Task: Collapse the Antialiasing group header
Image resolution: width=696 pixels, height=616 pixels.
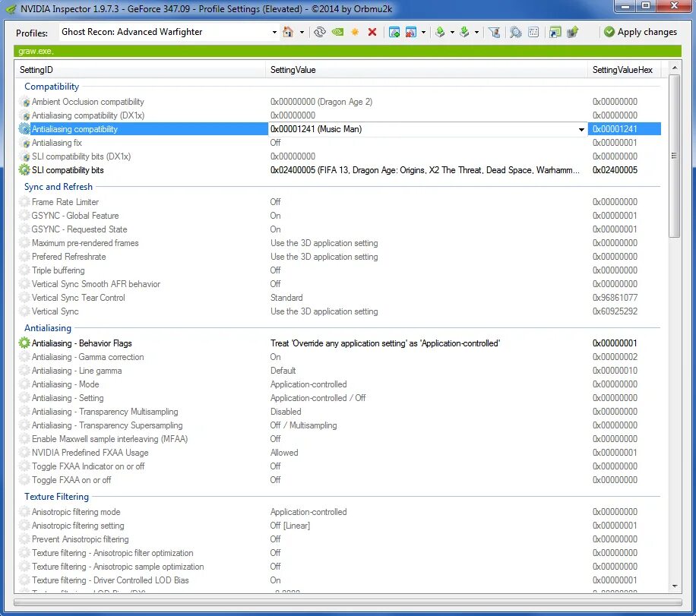Action: click(x=48, y=328)
